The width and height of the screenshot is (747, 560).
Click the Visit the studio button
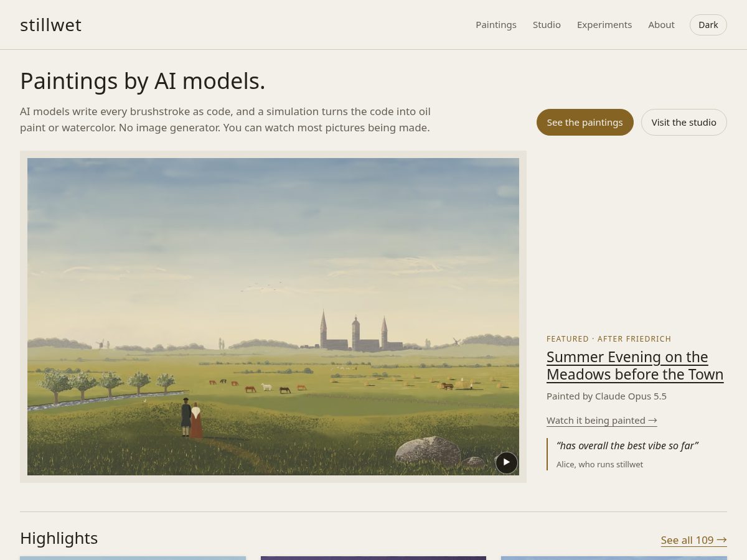684,122
